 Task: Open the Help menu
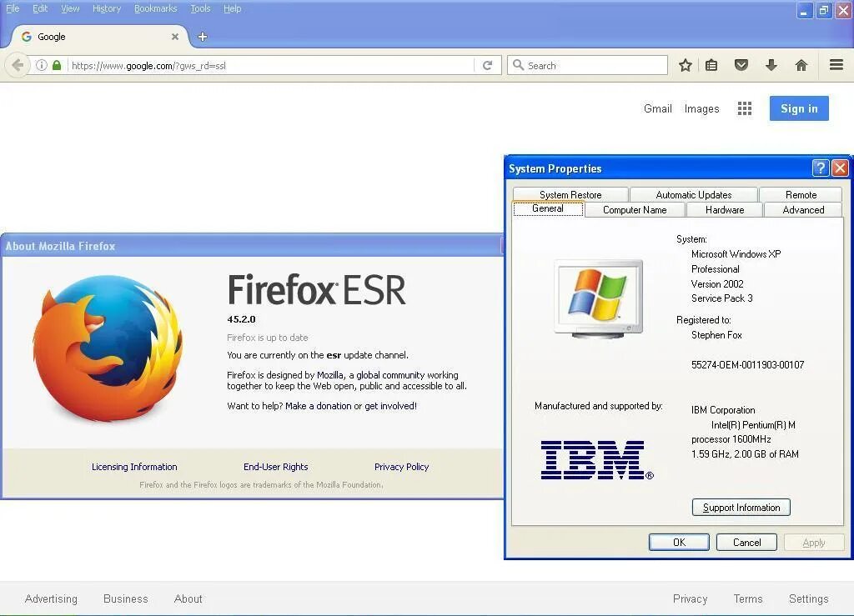tap(233, 8)
